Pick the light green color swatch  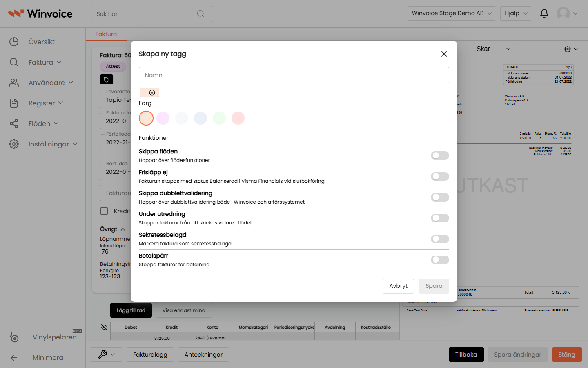[x=219, y=118]
